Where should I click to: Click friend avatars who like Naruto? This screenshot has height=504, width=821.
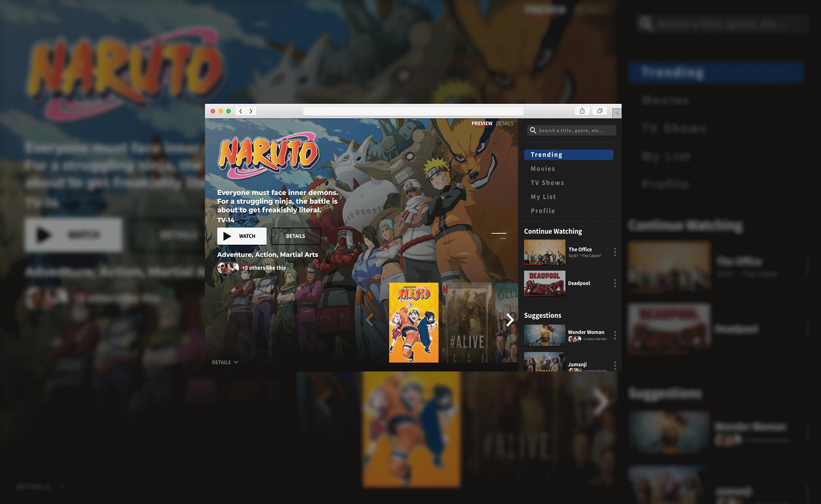[228, 268]
